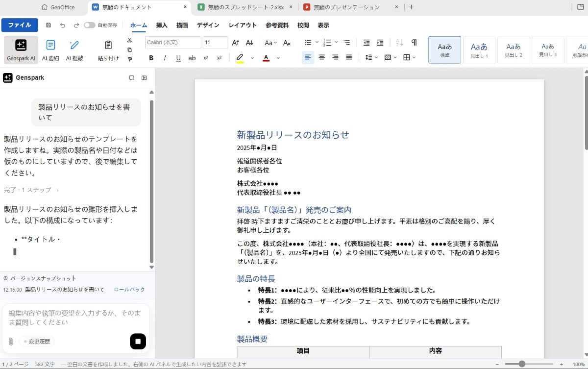
Task: Click the ロールバック rollback link
Action: 129,290
